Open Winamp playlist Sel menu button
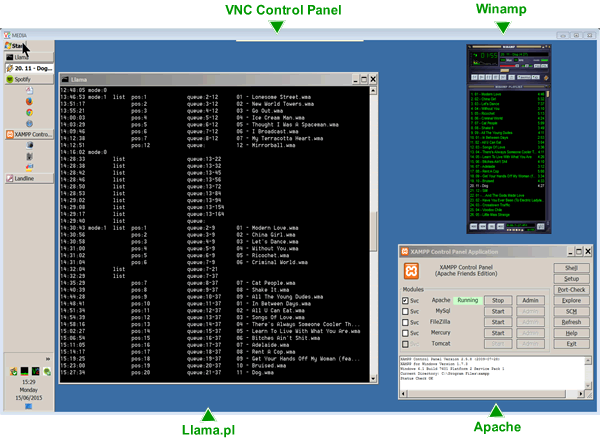Image resolution: width=600 pixels, height=442 pixels. point(491,227)
